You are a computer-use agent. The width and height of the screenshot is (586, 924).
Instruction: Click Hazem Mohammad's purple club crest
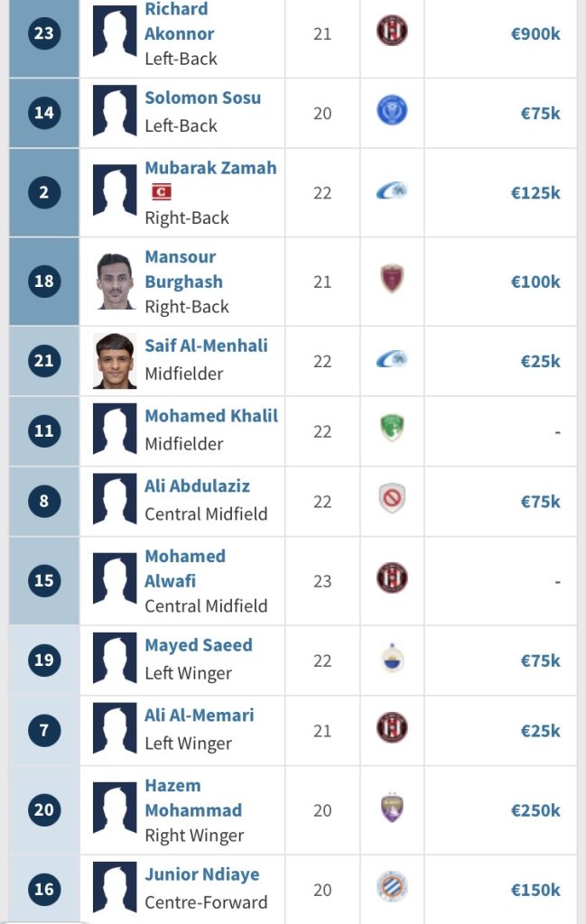[x=392, y=808]
